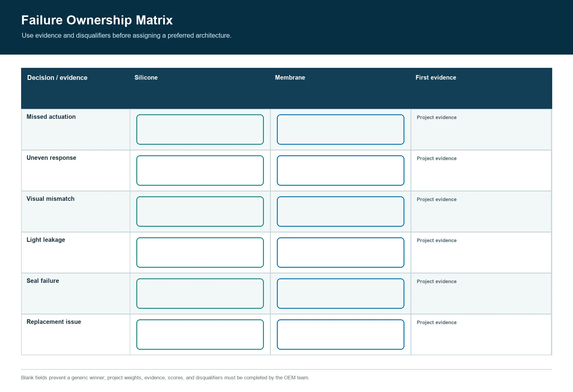Screen dimensions: 573x392
Task: Click the Silicone field for Missed actuation
Action: tap(200, 129)
